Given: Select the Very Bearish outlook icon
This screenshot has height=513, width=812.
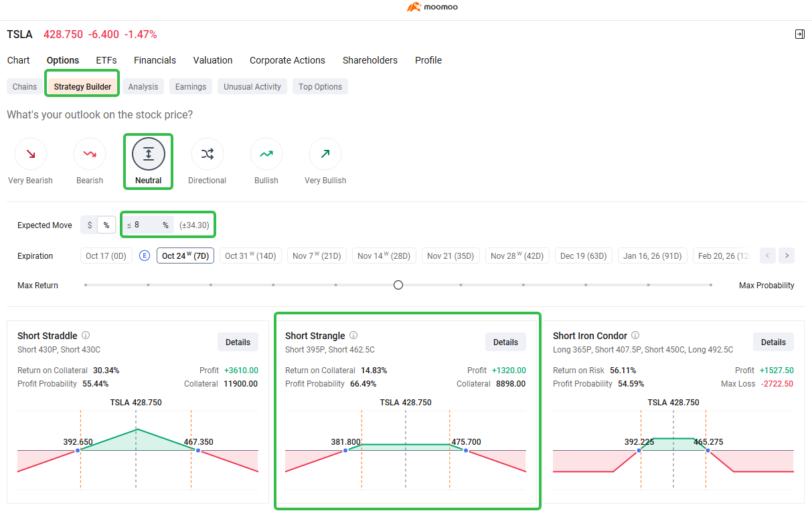Looking at the screenshot, I should pyautogui.click(x=30, y=155).
